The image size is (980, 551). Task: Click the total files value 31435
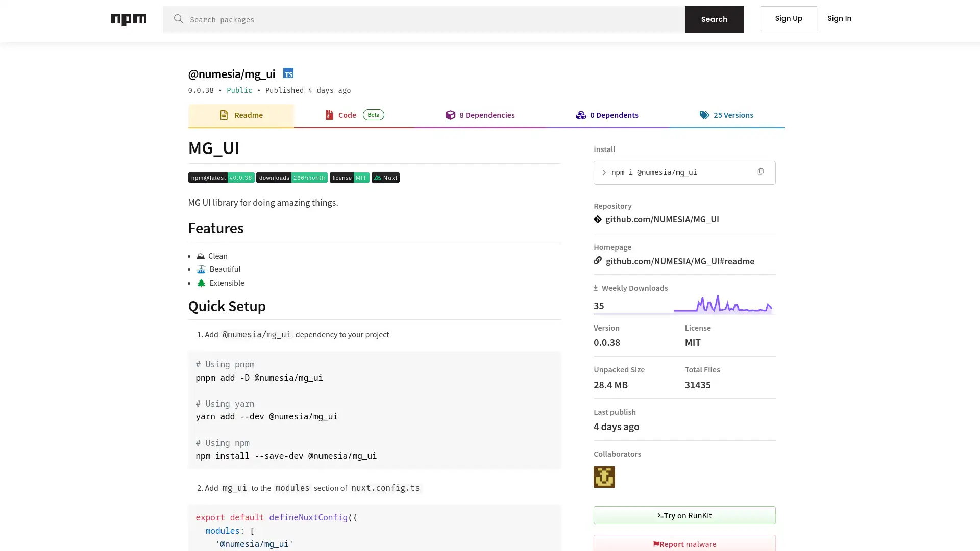click(698, 385)
